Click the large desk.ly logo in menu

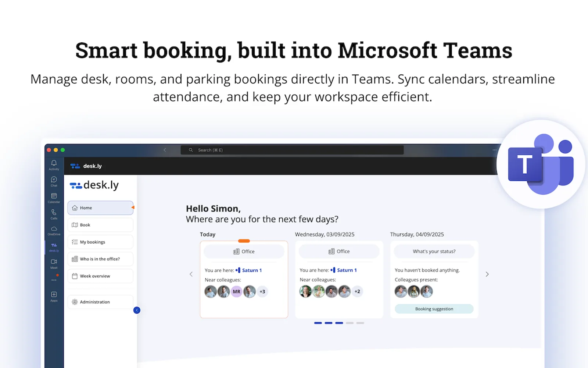(x=94, y=185)
